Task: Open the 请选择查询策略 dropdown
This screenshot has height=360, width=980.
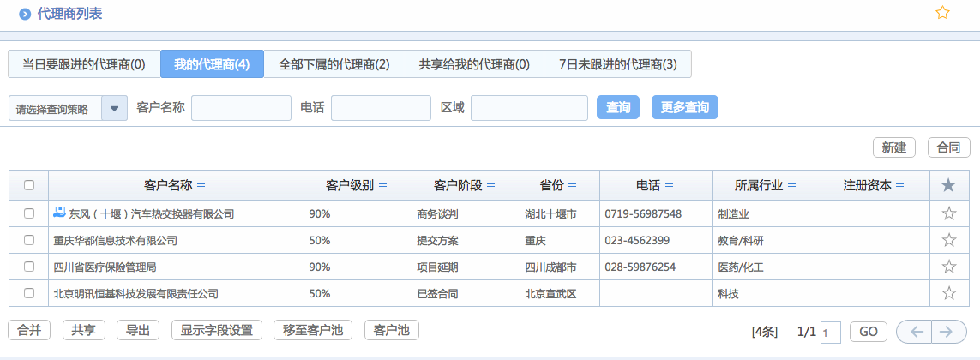Action: coord(115,108)
